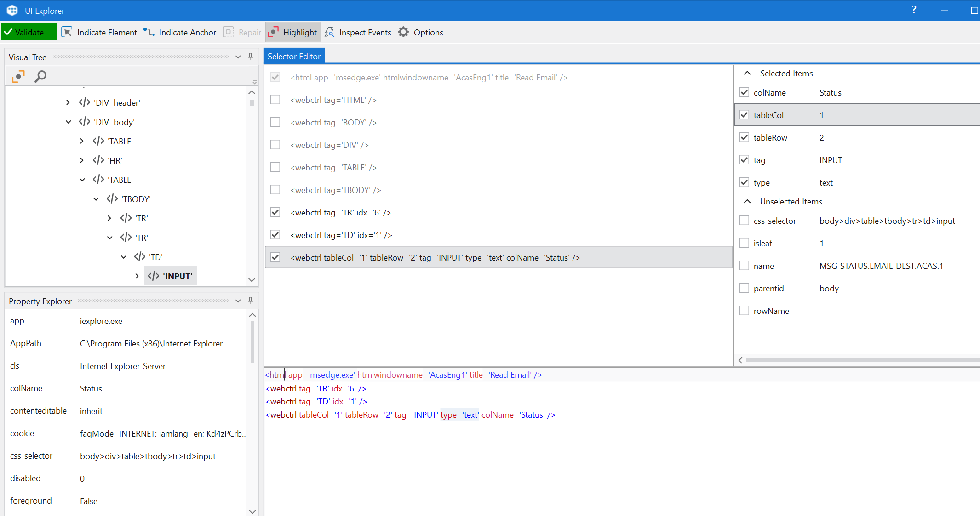Open Inspect Events

click(358, 32)
